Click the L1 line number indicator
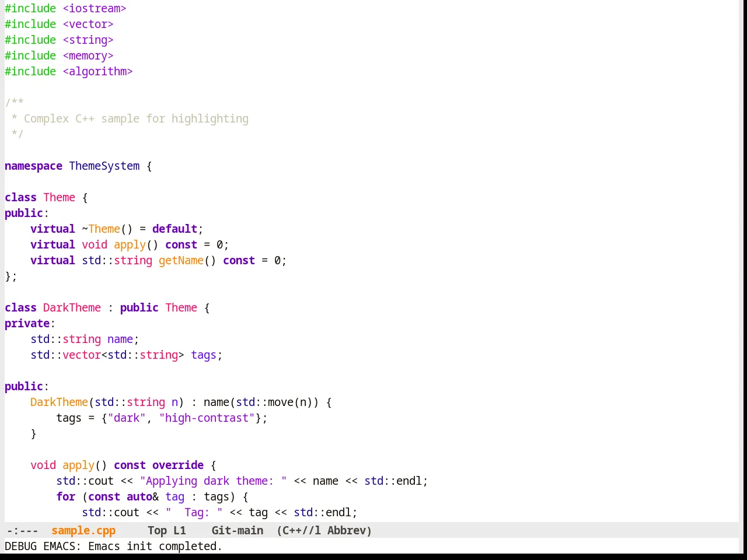 (180, 530)
